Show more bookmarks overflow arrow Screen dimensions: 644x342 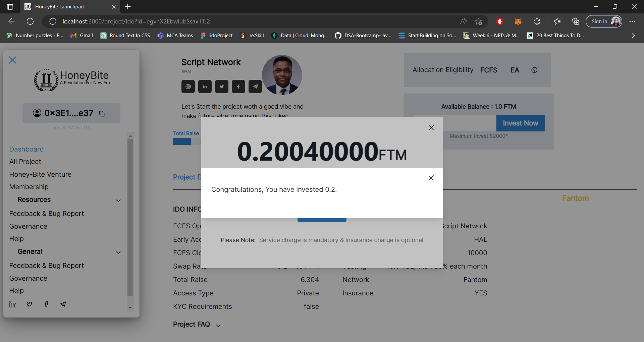point(633,36)
